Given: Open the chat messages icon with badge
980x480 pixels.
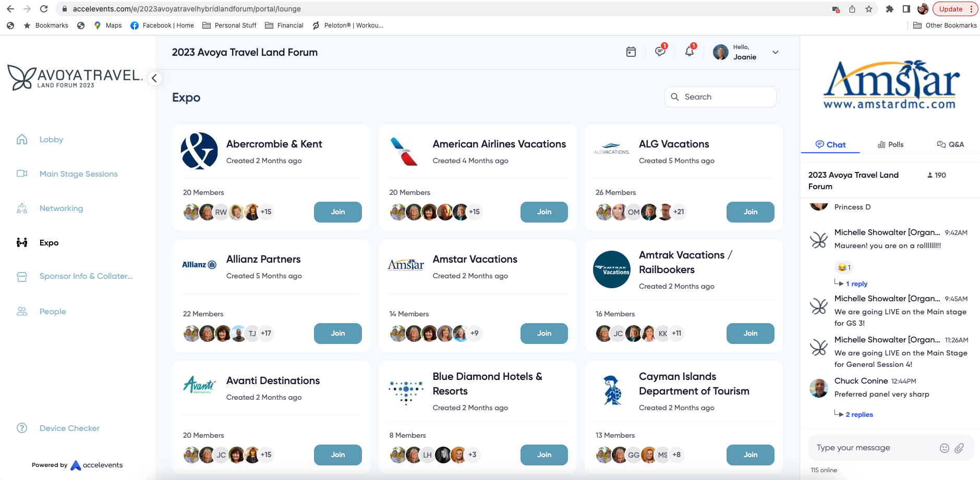Looking at the screenshot, I should [x=660, y=52].
